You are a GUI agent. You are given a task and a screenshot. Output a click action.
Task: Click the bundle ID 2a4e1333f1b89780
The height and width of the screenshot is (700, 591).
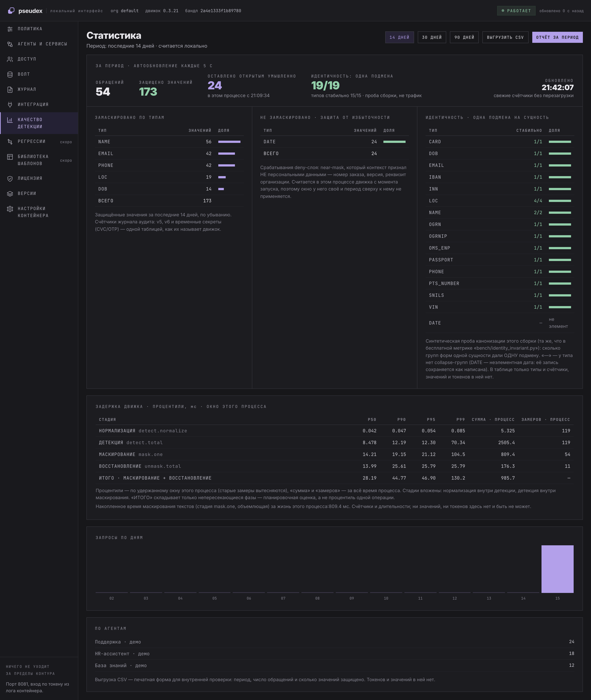click(x=221, y=11)
